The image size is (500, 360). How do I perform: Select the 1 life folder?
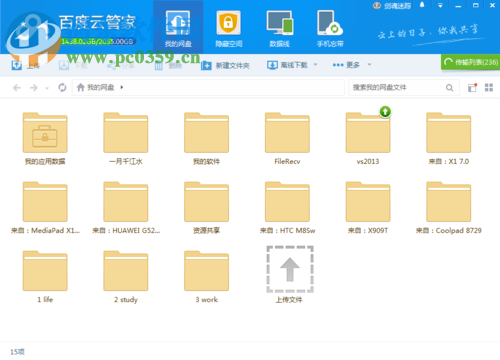(45, 277)
